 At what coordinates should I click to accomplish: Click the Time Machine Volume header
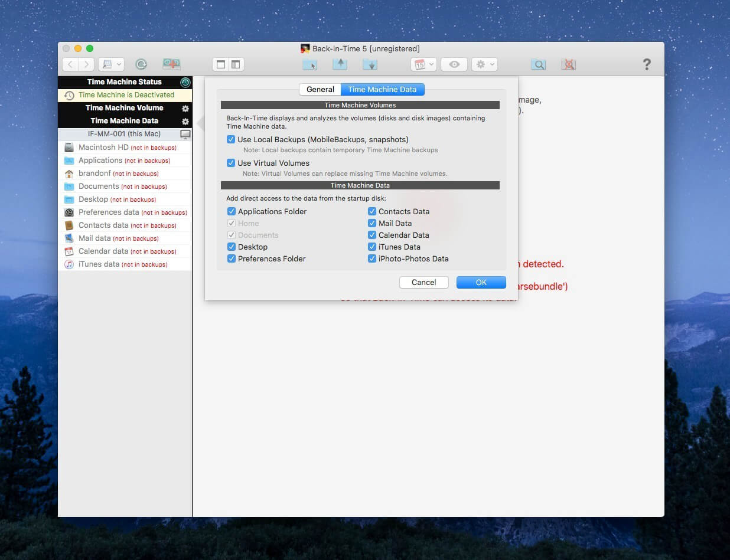click(125, 108)
